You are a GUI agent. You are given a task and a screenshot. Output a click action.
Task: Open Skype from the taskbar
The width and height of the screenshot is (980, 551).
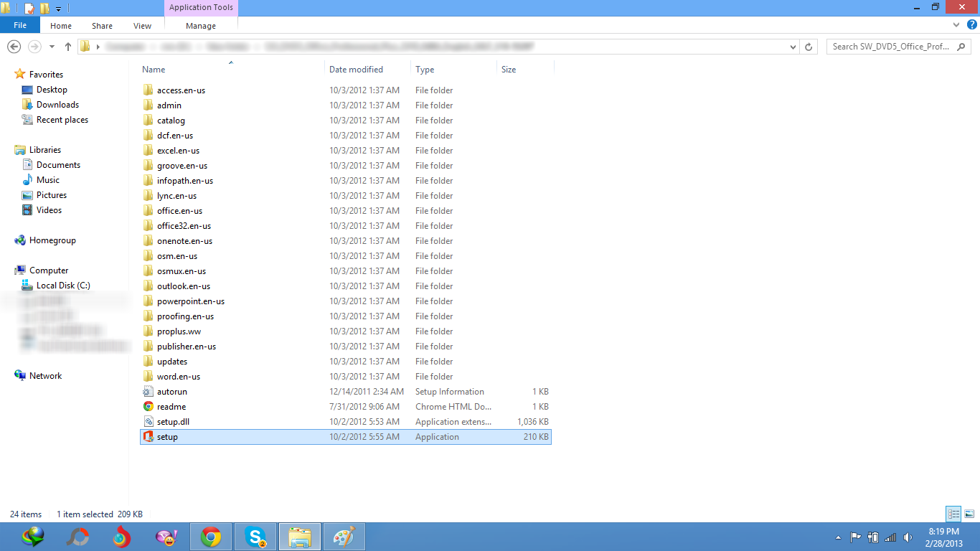click(255, 537)
